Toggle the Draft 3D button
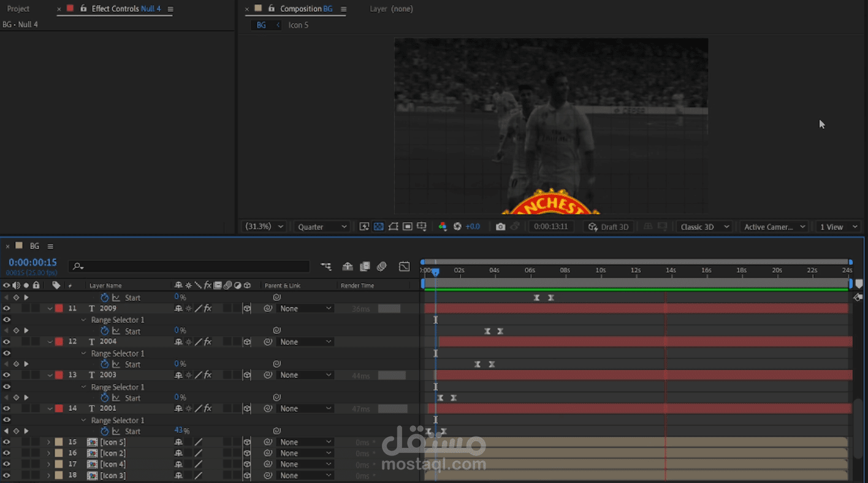 [608, 227]
